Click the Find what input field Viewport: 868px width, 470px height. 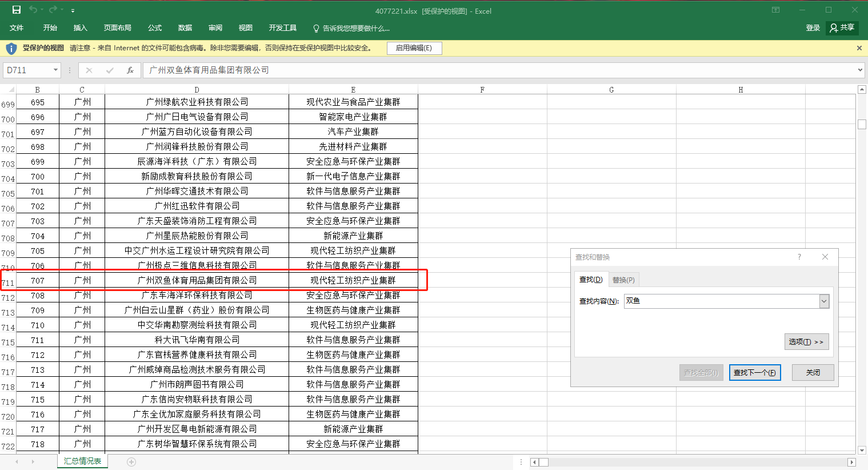722,301
